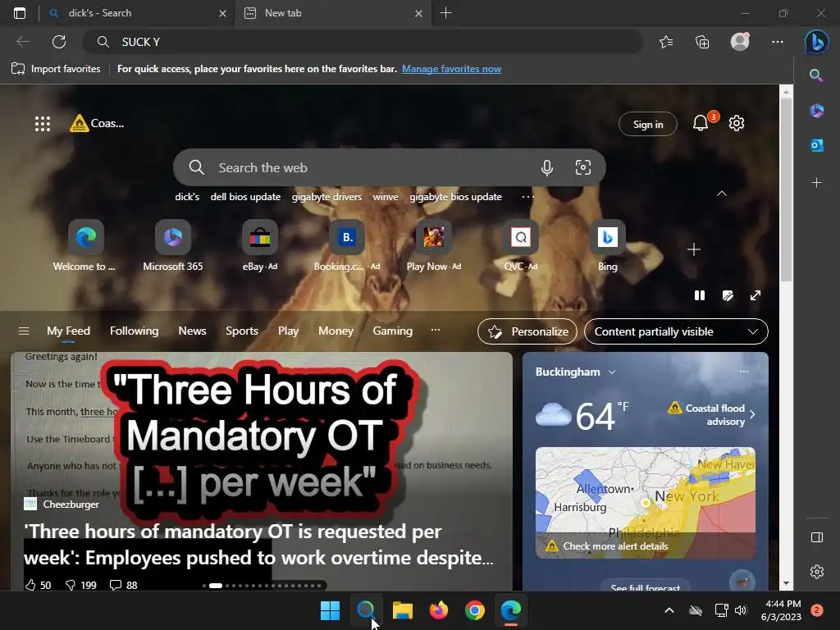
Task: Close the New tab tab
Action: coord(418,13)
